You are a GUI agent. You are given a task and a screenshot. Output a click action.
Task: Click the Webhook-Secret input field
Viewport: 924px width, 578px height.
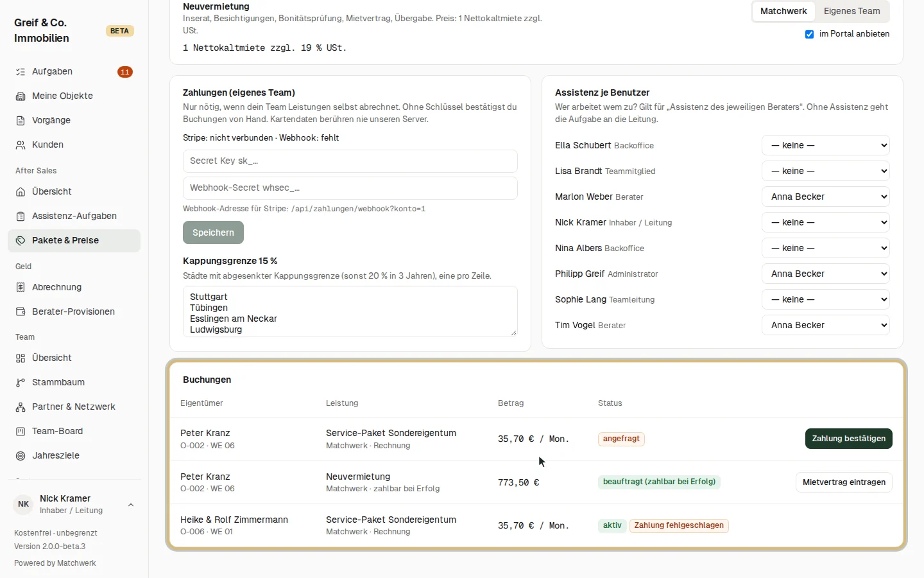coord(350,188)
